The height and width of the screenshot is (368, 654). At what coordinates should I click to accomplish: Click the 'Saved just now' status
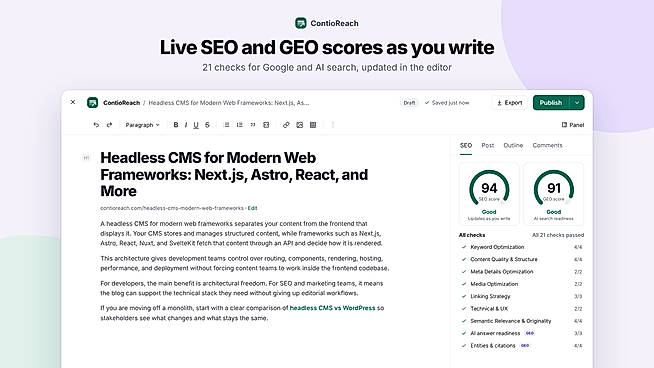pos(447,103)
